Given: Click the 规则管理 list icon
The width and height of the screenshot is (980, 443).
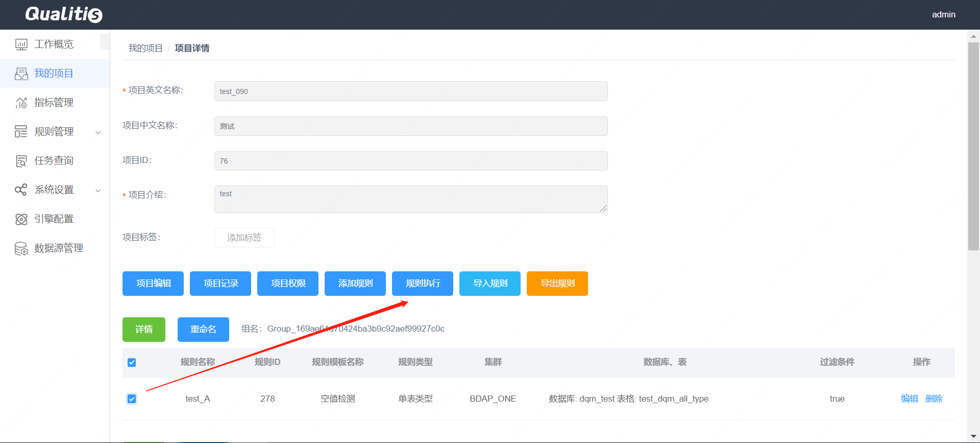Looking at the screenshot, I should click(x=21, y=132).
